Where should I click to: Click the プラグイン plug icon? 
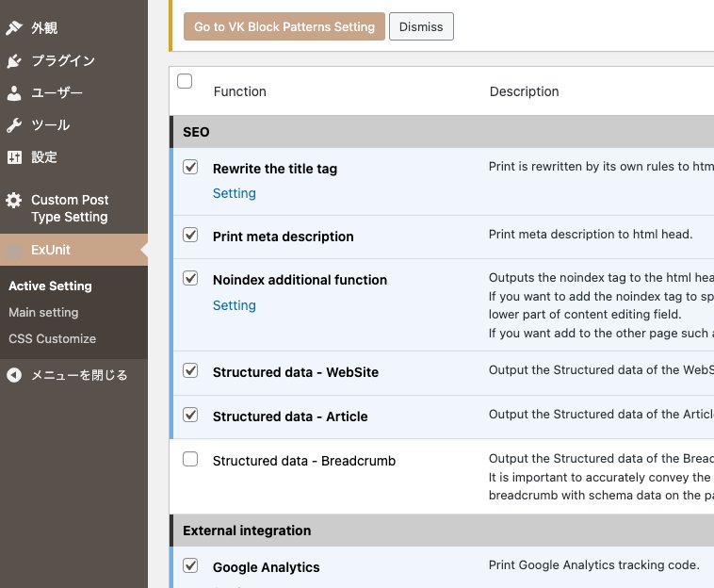coord(14,60)
